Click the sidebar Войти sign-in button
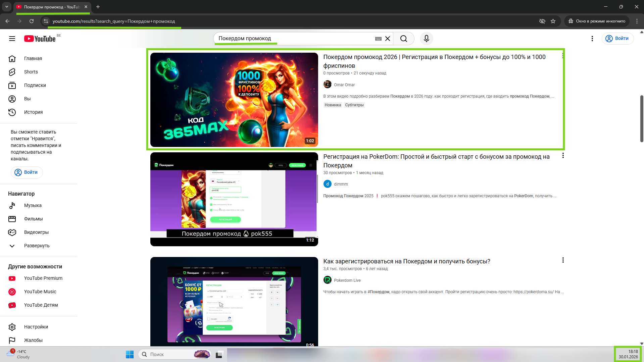The height and width of the screenshot is (362, 644). click(x=27, y=172)
